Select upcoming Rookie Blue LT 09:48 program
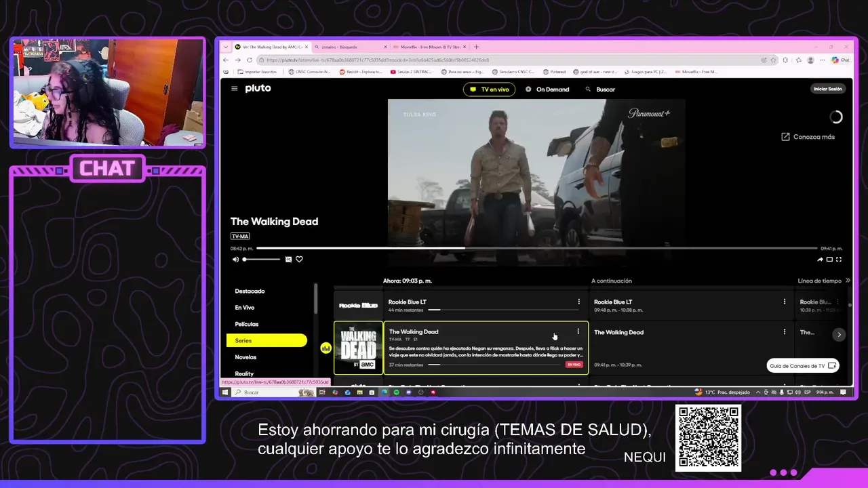Viewport: 868px width, 488px height. [692, 306]
